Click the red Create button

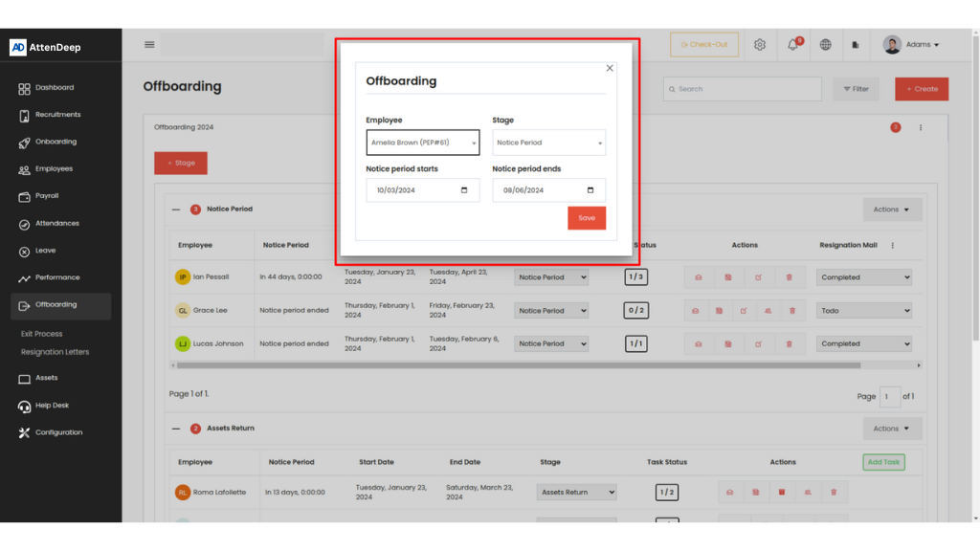pyautogui.click(x=921, y=89)
